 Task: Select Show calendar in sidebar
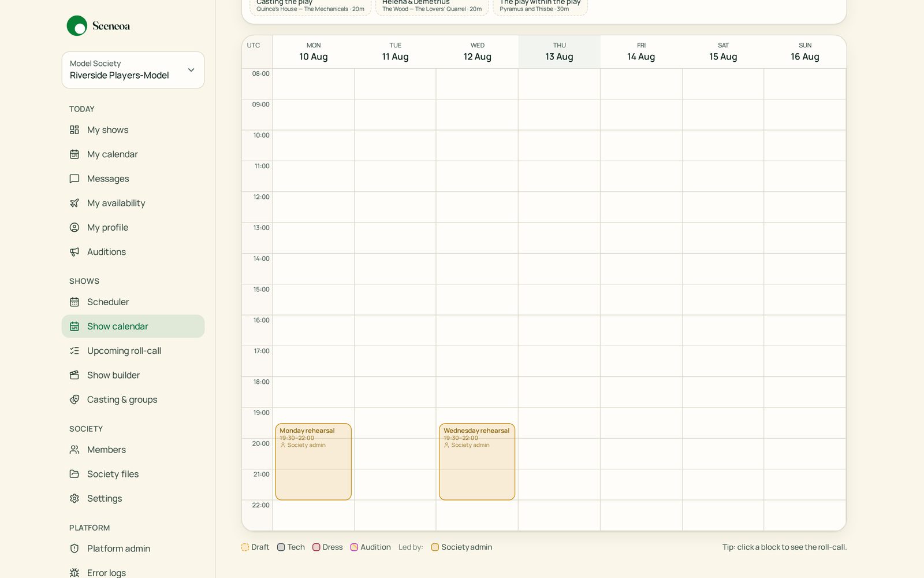[133, 327]
